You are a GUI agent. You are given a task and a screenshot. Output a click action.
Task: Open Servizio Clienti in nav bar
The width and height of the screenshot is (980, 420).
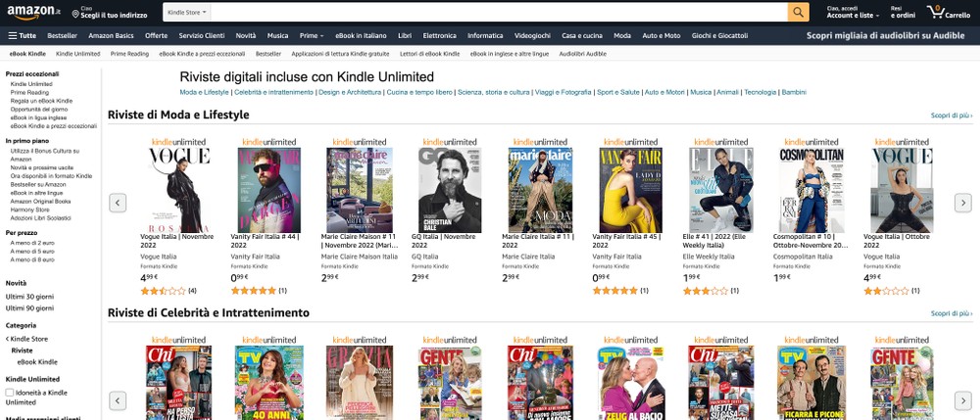click(x=201, y=35)
